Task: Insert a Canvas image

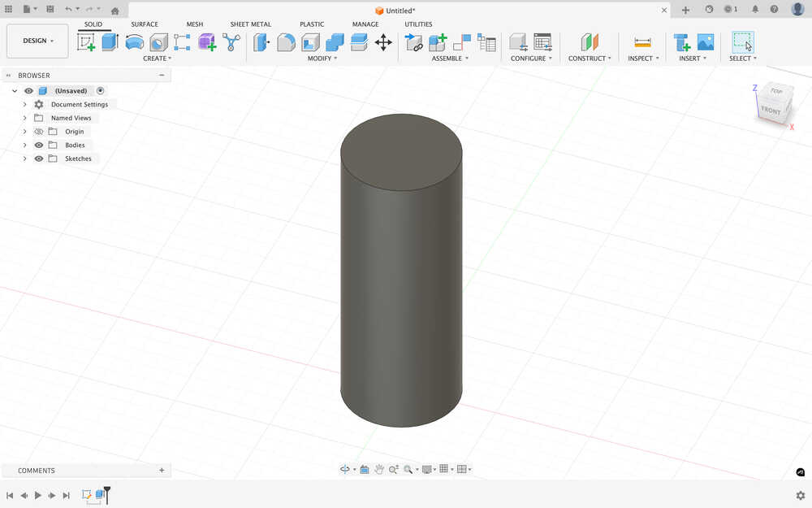Action: click(x=706, y=42)
